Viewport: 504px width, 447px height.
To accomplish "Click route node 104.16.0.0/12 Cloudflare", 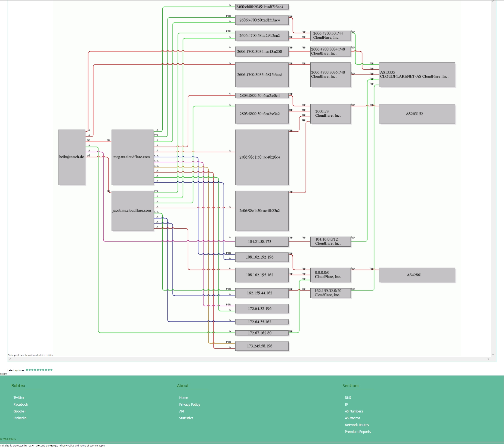I will click(330, 241).
